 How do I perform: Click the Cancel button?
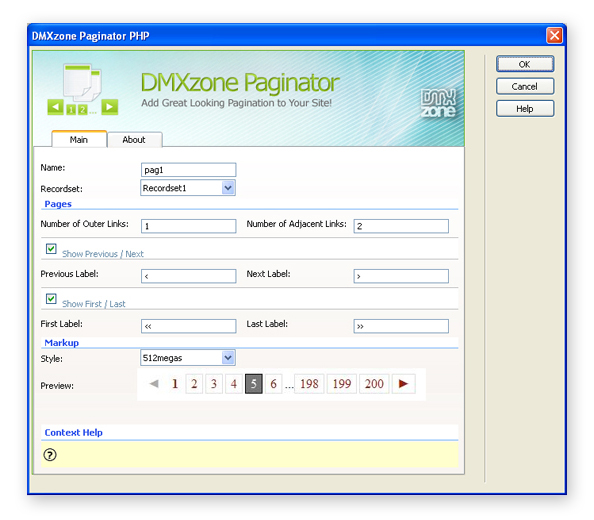525,86
